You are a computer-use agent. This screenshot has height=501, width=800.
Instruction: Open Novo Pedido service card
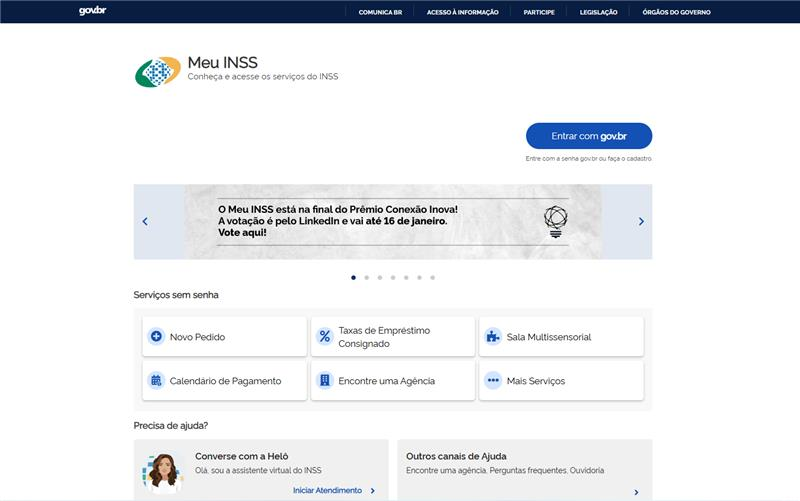pos(224,337)
